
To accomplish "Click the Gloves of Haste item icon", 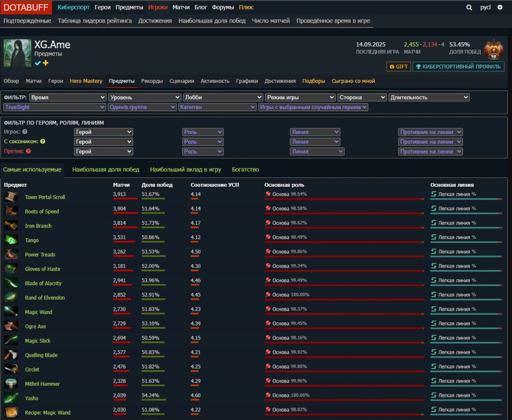I will point(11,269).
